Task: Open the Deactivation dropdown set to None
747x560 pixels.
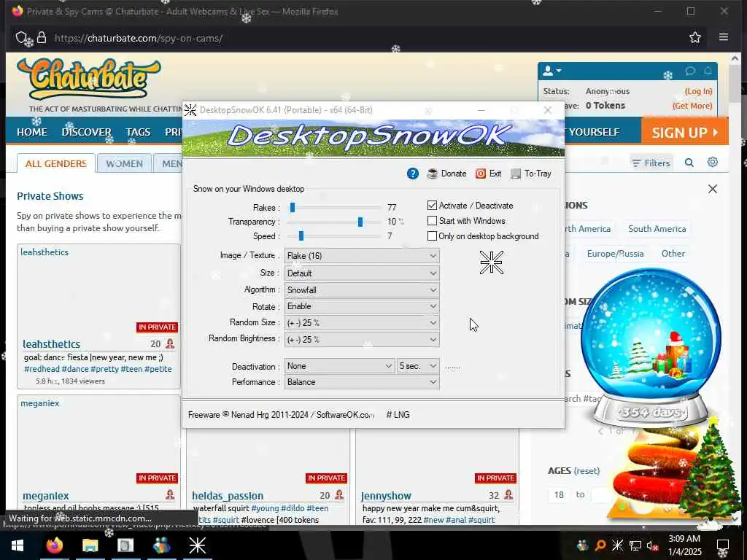Action: pos(339,366)
